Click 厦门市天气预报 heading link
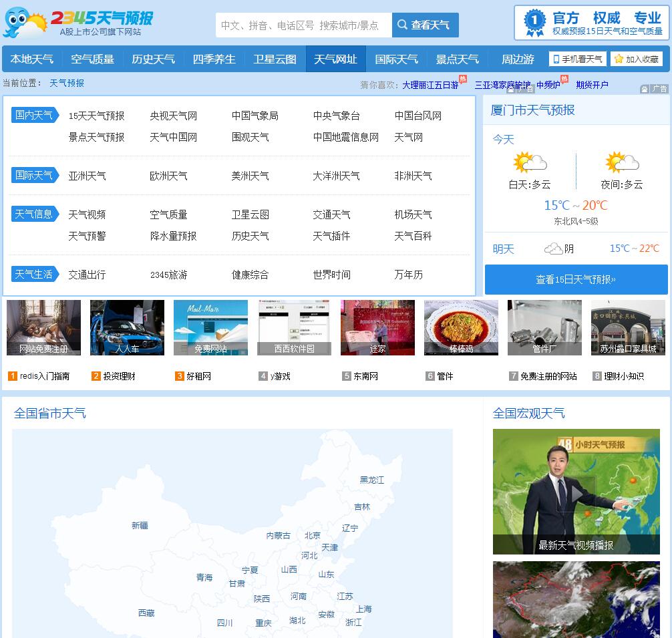 [532, 110]
